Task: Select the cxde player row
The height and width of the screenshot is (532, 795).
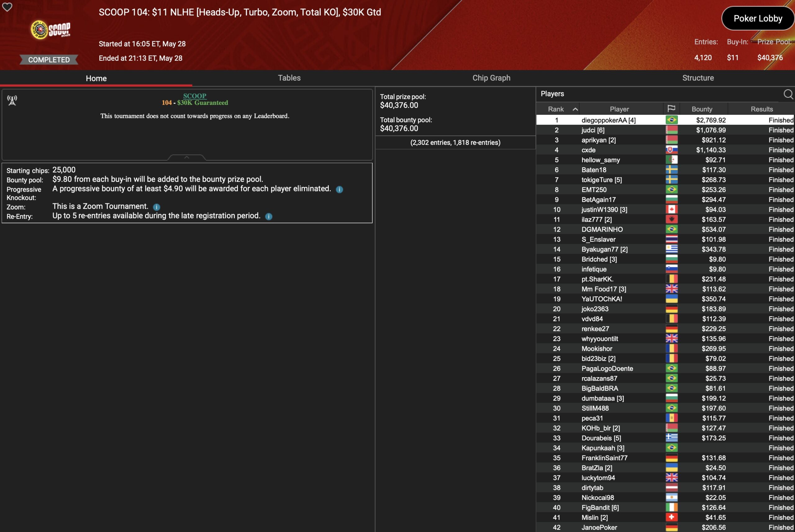Action: (x=588, y=150)
